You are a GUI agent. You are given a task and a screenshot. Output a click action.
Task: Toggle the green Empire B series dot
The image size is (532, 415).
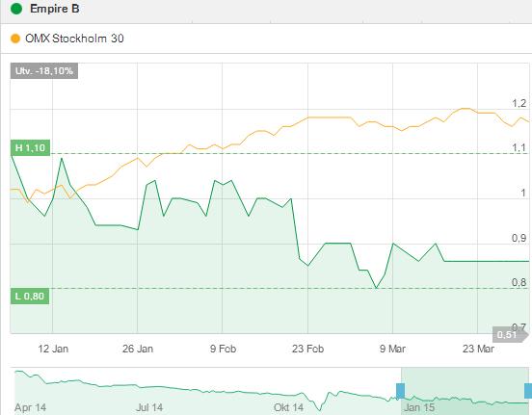[x=16, y=9]
